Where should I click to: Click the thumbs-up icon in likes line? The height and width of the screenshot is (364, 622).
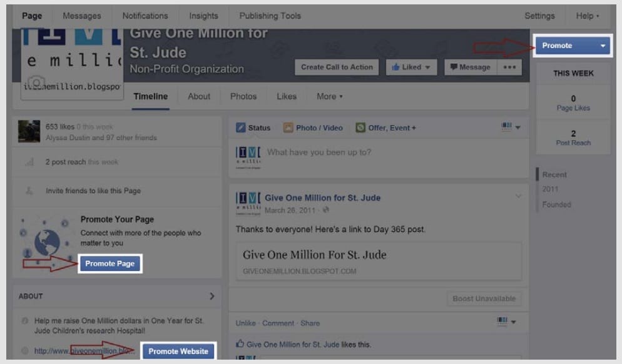pyautogui.click(x=240, y=344)
